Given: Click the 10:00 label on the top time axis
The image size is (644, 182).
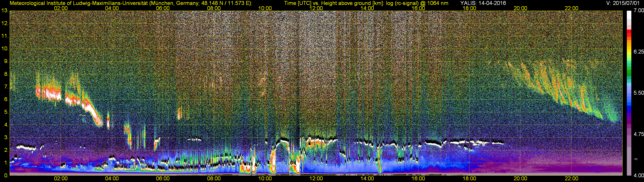Looking at the screenshot, I should 265,8.
